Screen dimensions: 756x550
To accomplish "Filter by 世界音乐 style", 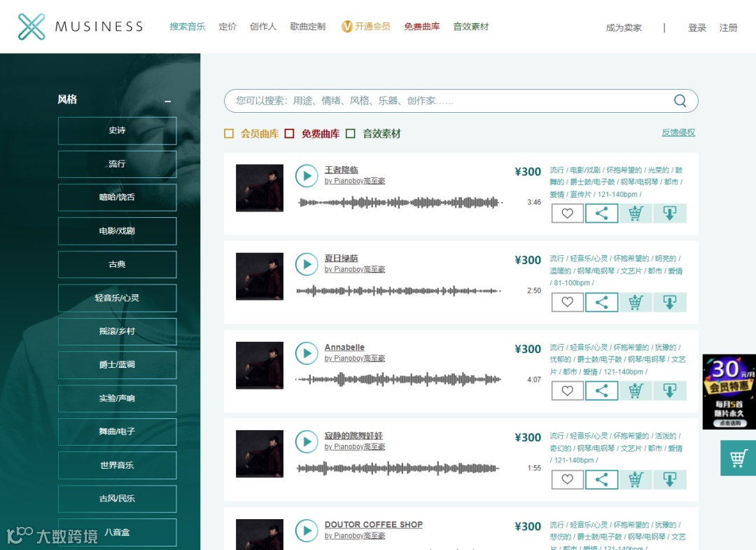I will (x=117, y=465).
